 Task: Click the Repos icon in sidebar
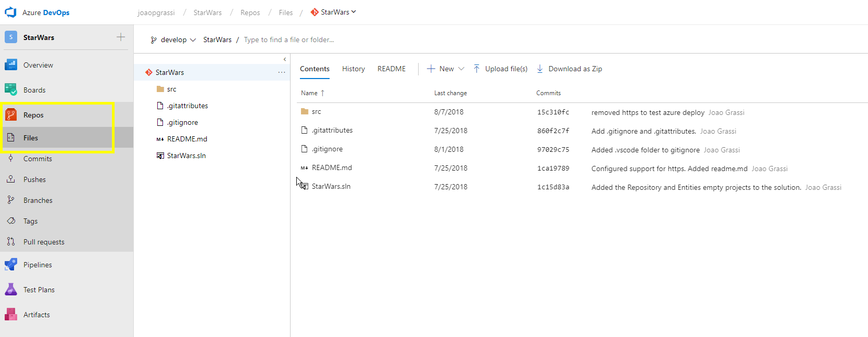tap(11, 115)
